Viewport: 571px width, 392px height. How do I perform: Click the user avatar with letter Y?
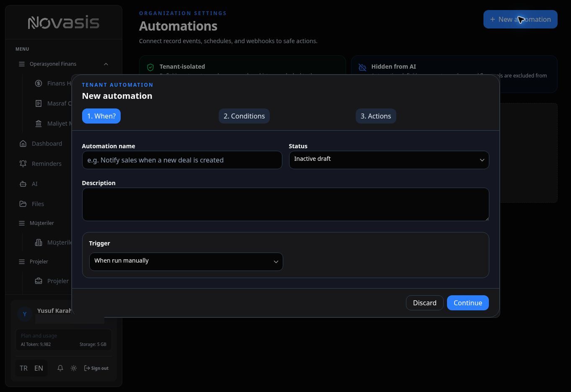click(25, 314)
